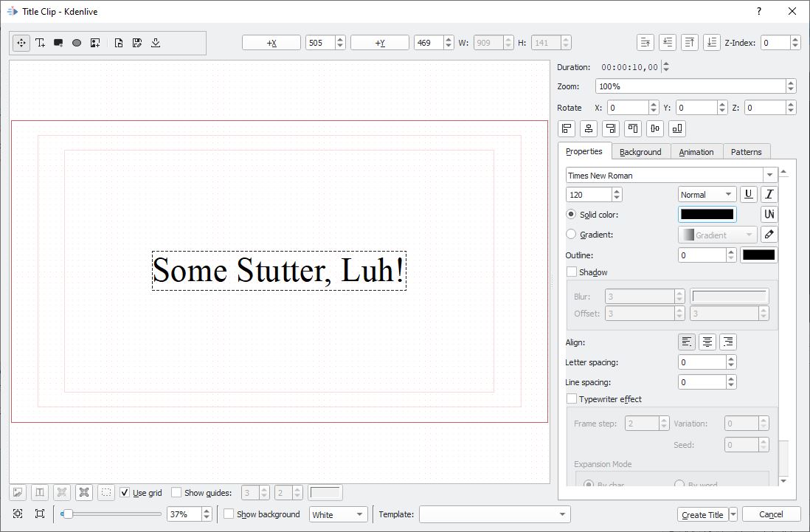Raise object to the top
The width and height of the screenshot is (810, 532).
(x=690, y=42)
